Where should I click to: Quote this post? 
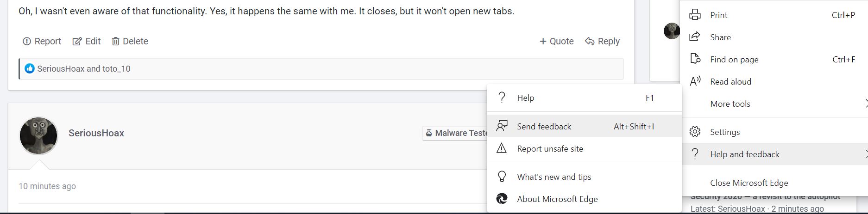[x=556, y=41]
